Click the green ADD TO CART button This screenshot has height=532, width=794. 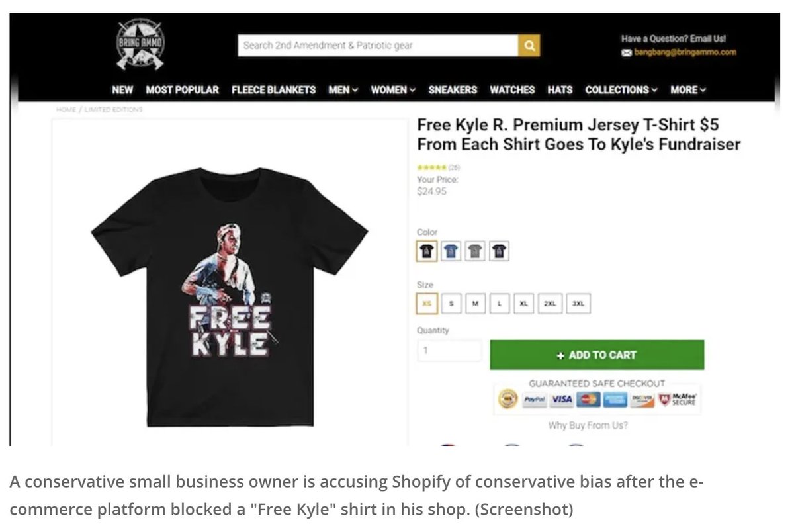point(597,355)
